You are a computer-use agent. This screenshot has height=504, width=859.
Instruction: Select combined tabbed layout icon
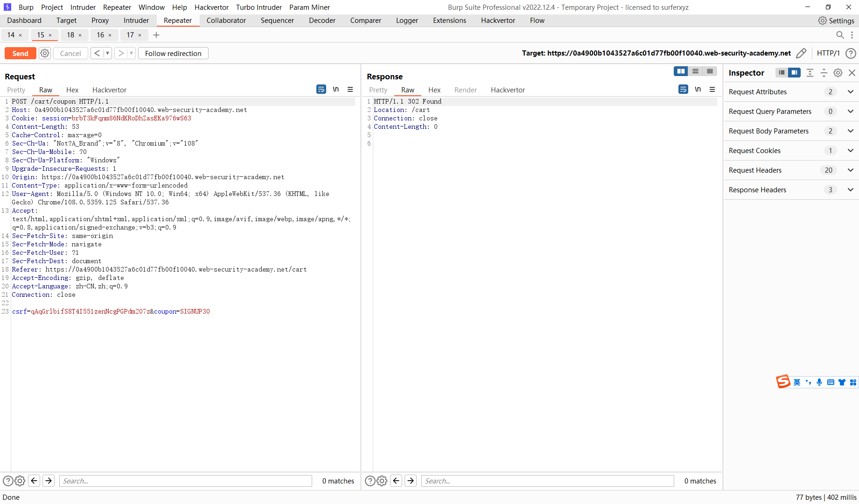pos(710,71)
